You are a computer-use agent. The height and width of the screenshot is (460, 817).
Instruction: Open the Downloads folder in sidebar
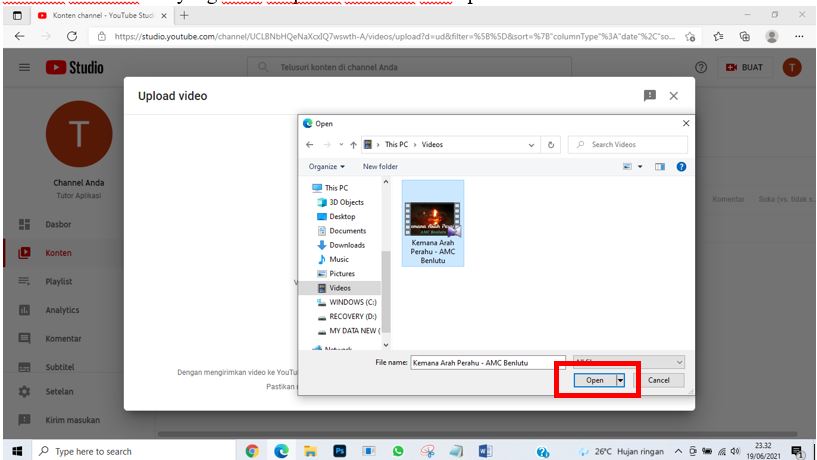346,245
